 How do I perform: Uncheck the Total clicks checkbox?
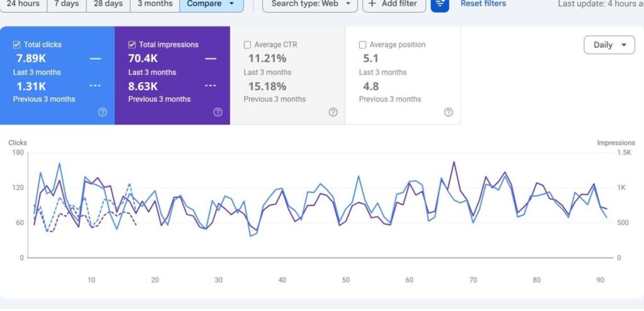click(x=17, y=45)
